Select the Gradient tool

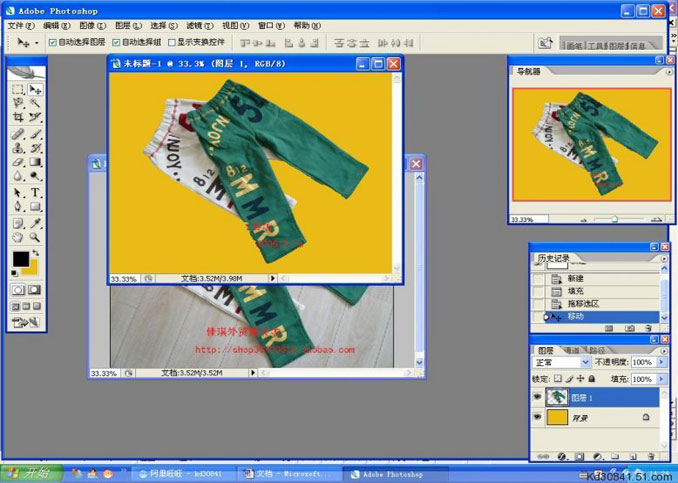point(35,162)
